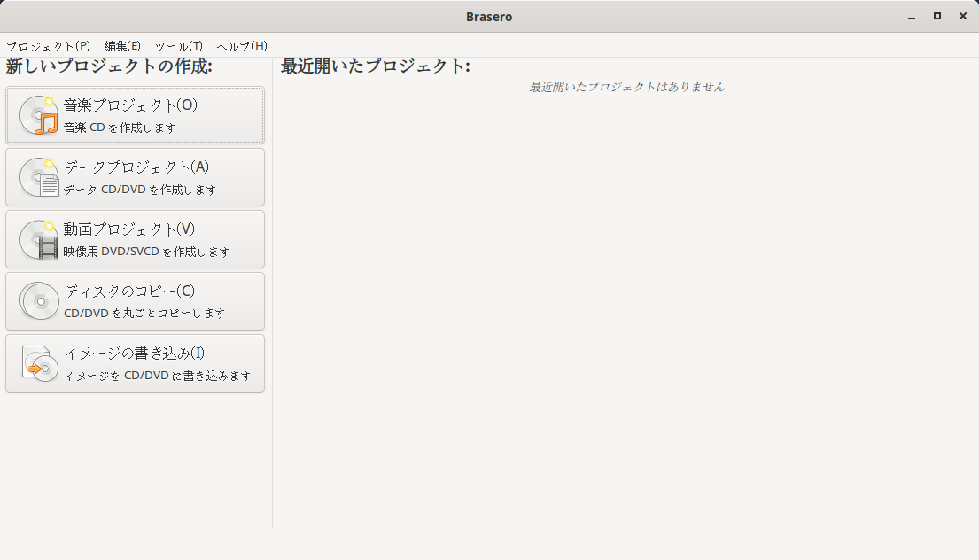Screen dimensions: 979x560
Task: Minimize the Brasero window
Action: [x=912, y=17]
